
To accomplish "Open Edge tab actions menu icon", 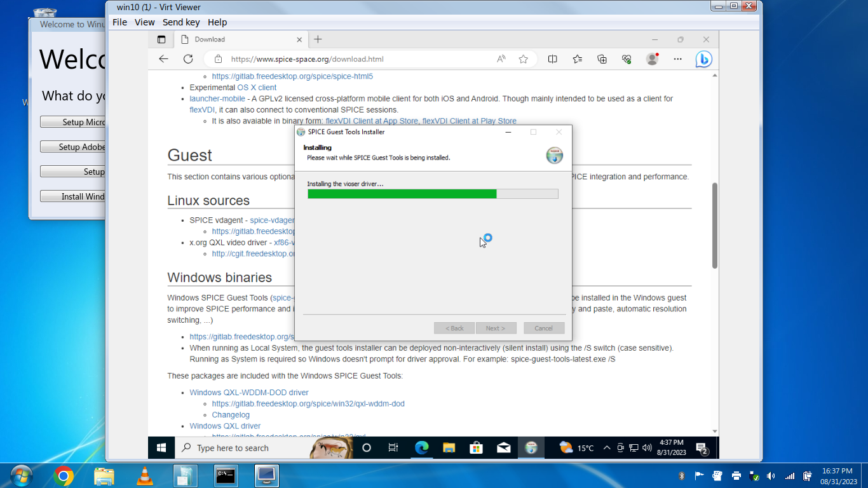I will (x=161, y=39).
